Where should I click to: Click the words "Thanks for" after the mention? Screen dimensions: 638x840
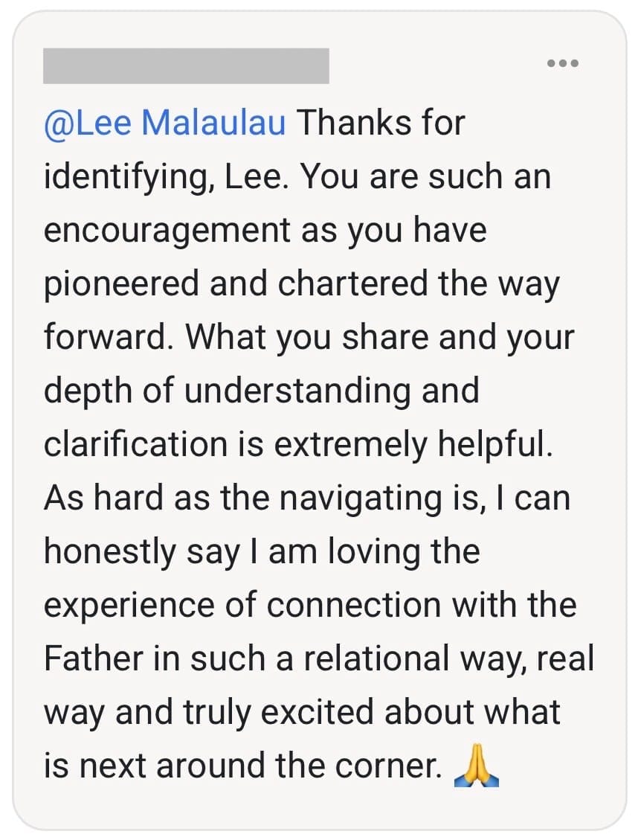381,123
